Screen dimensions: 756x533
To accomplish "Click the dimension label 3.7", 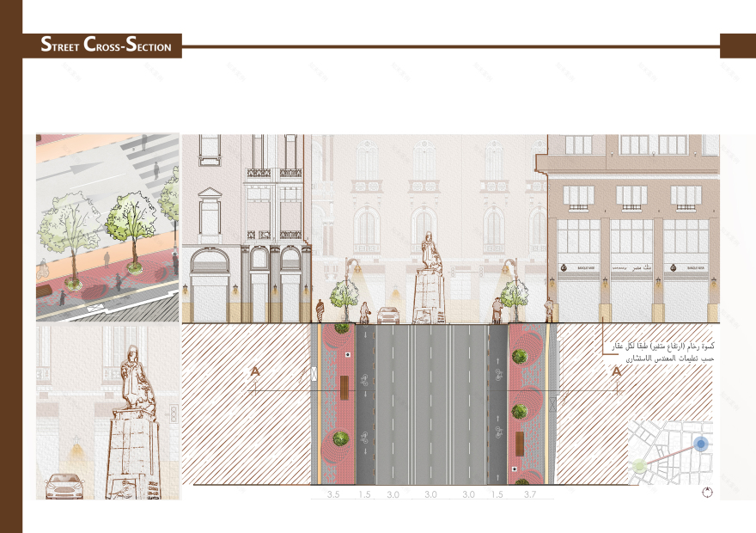I will (530, 495).
